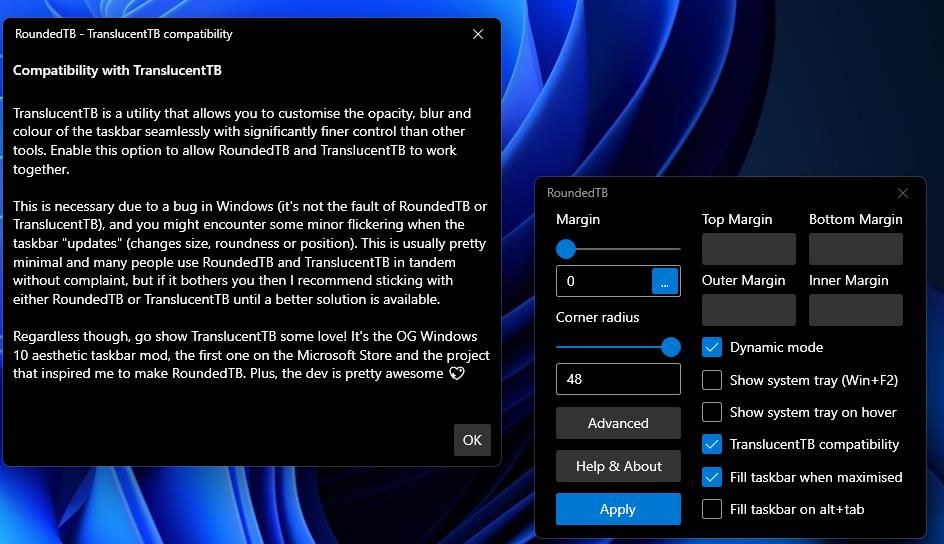Close the TranslucentTB compatibility dialog
944x544 pixels.
click(x=478, y=34)
